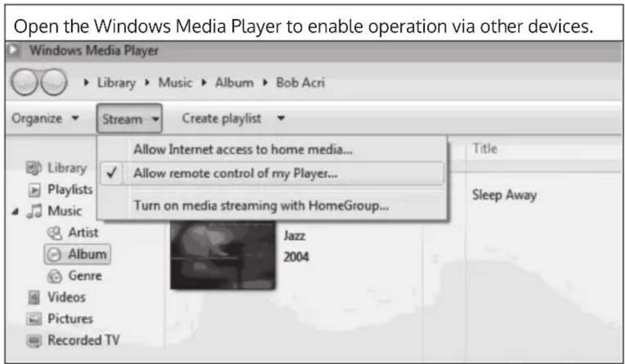The height and width of the screenshot is (364, 625).
Task: Select Pictures label in navigation tree
Action: point(70,319)
